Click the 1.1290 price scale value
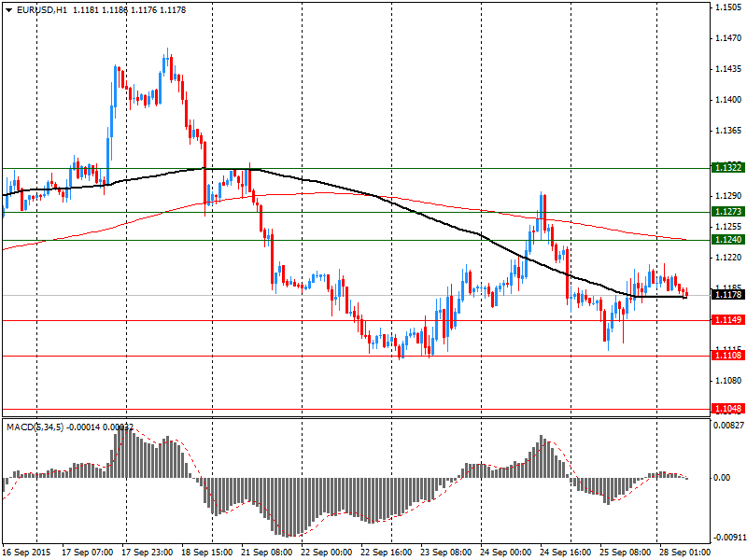This screenshot has width=747, height=560. point(728,196)
